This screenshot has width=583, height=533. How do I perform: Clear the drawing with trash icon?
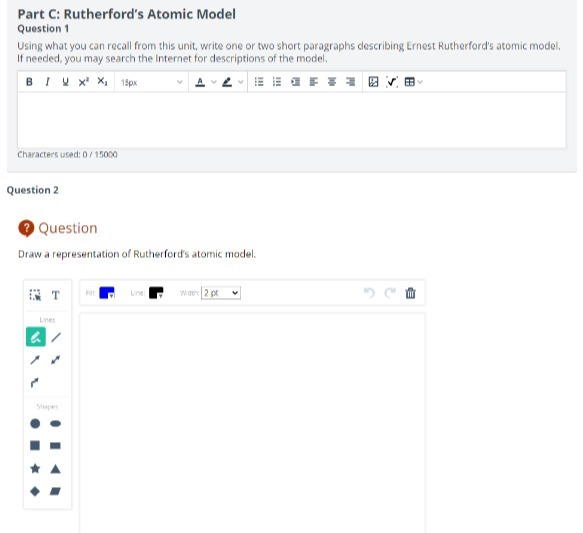pos(410,293)
